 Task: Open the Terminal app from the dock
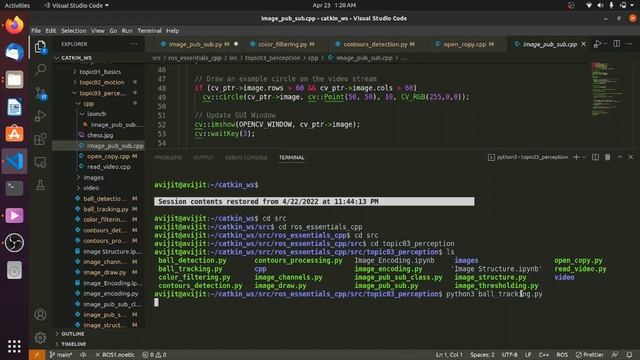pos(14,188)
